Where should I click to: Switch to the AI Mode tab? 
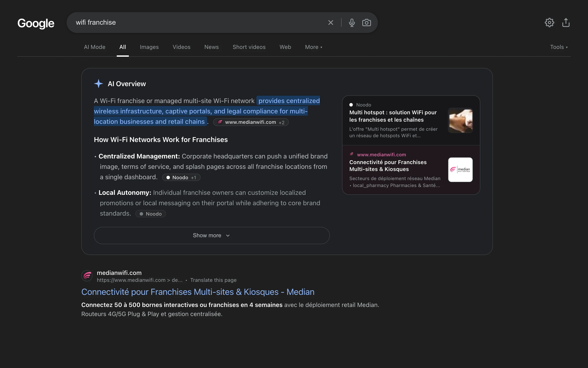(94, 47)
